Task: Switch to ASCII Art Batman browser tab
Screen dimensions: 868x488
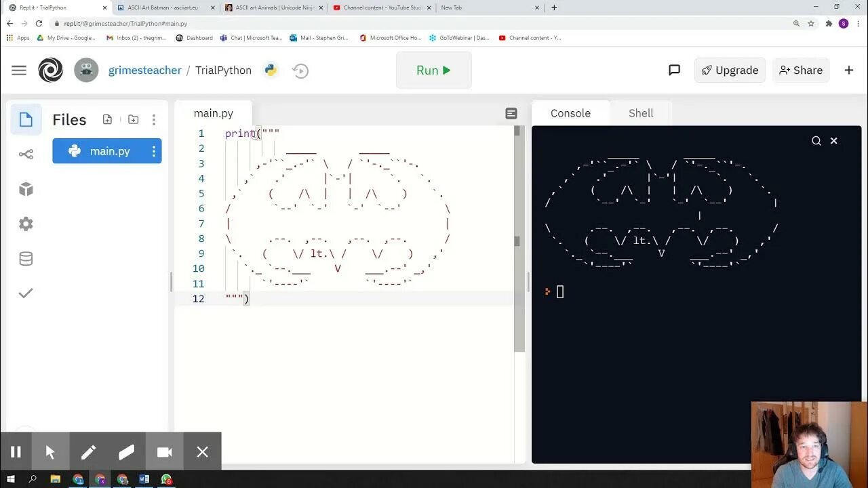Action: coord(167,7)
